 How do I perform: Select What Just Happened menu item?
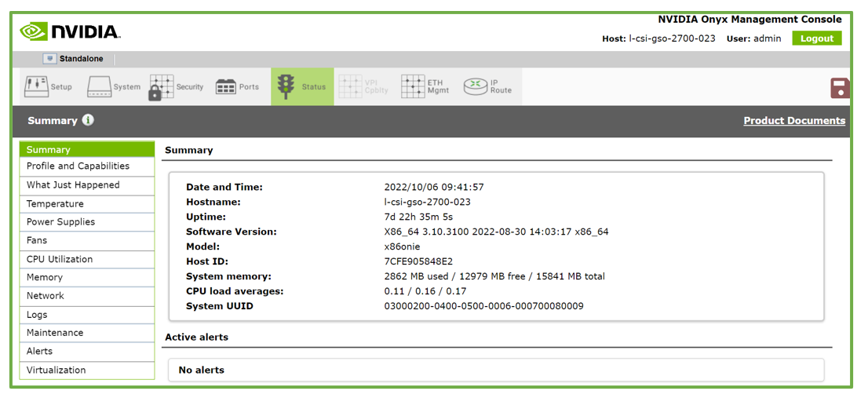point(73,185)
